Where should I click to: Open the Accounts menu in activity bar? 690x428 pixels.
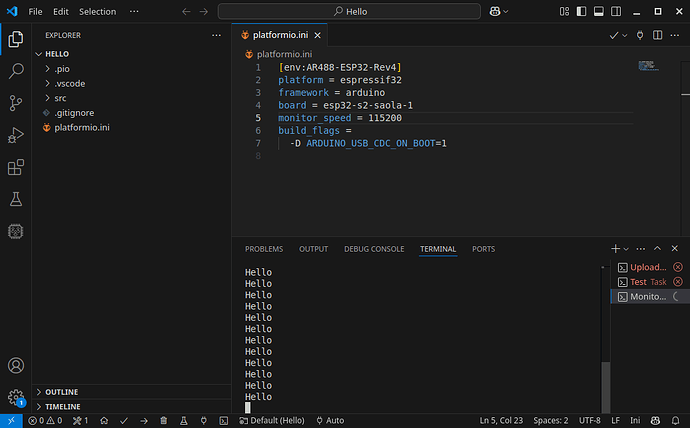coord(16,366)
